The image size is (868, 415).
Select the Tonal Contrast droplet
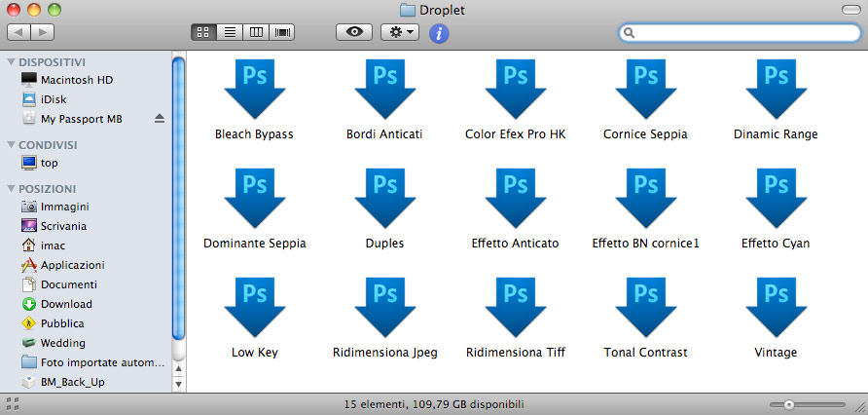tap(645, 308)
